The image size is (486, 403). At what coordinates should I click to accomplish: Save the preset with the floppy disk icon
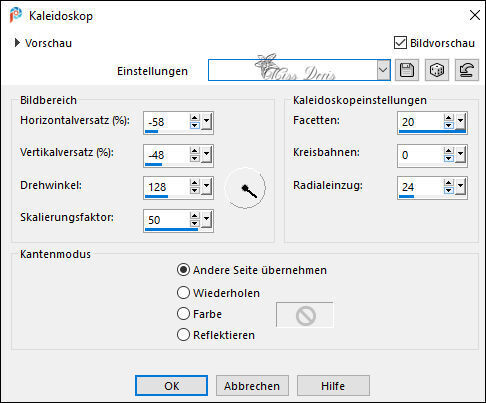(407, 70)
